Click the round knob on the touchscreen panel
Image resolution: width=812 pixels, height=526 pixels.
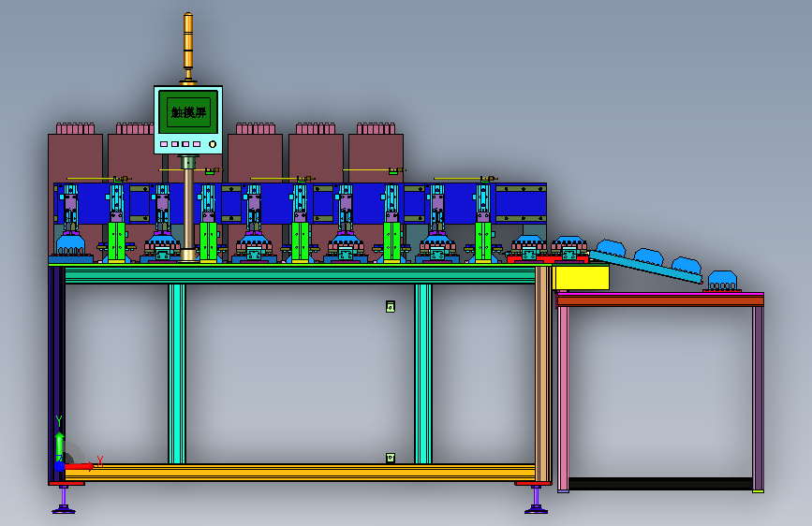tap(213, 144)
